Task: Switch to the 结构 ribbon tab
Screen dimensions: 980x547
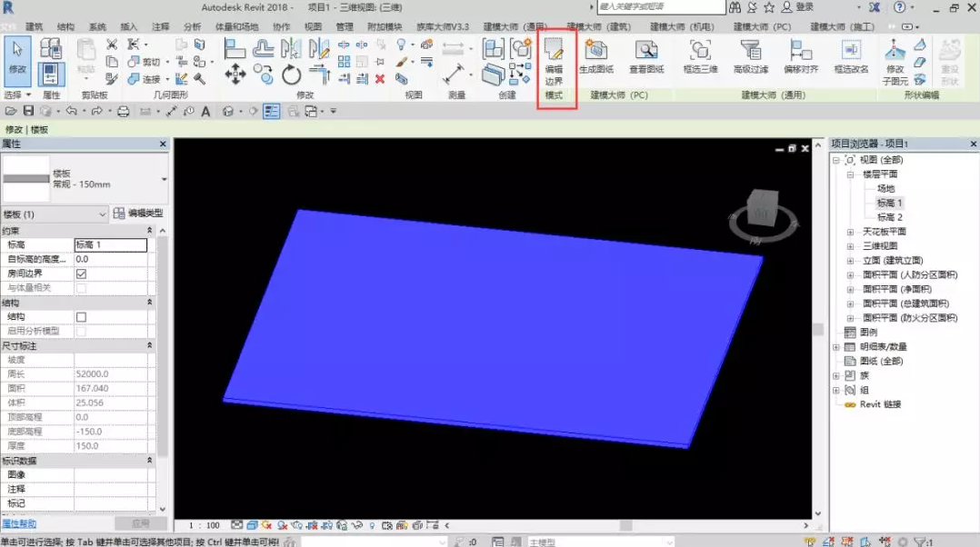Action: pos(65,27)
